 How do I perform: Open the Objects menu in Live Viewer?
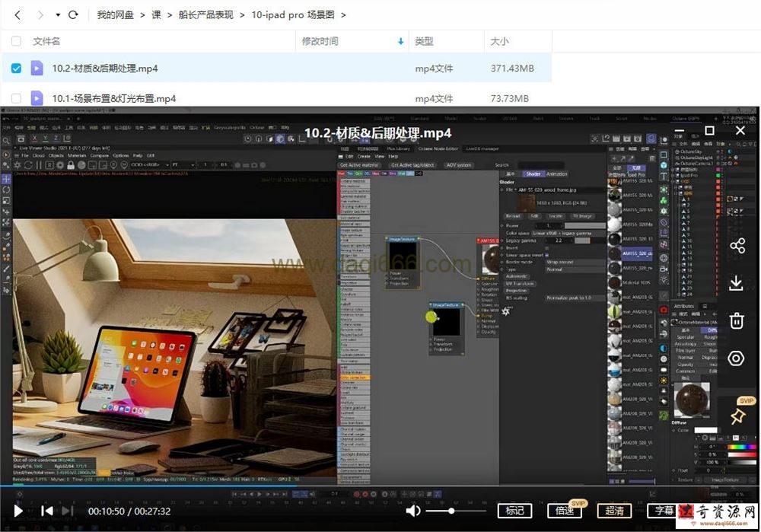pyautogui.click(x=56, y=155)
